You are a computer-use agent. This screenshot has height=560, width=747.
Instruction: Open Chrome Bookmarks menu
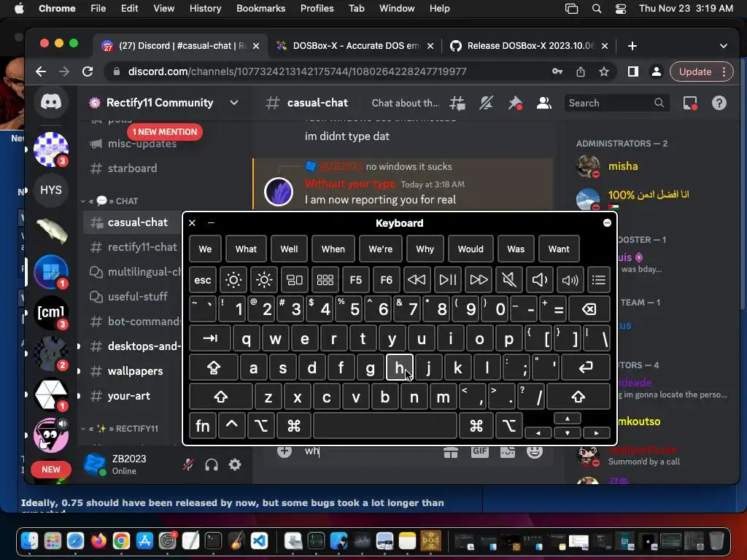[x=260, y=9]
